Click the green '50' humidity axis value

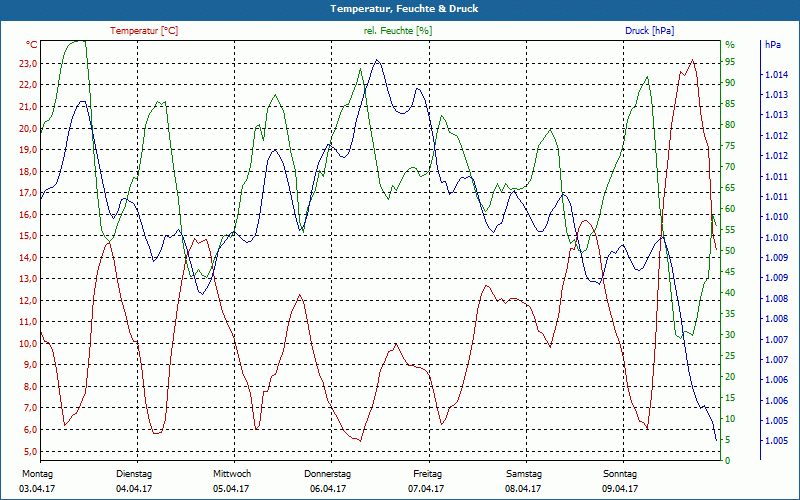click(730, 251)
